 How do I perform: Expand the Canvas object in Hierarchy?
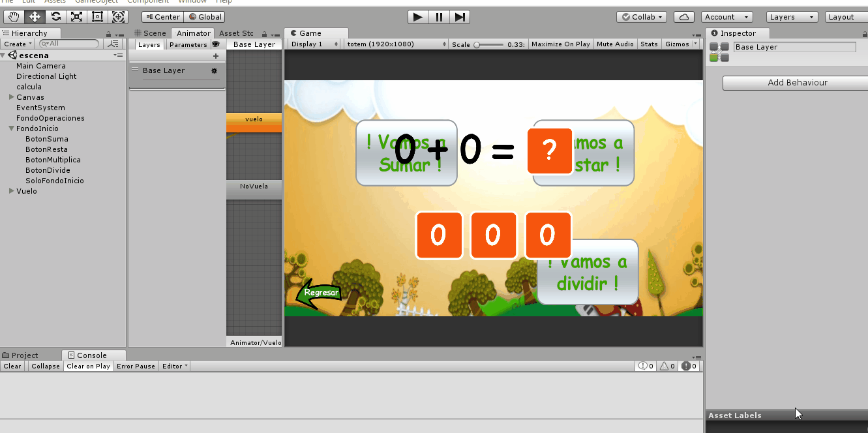tap(12, 97)
